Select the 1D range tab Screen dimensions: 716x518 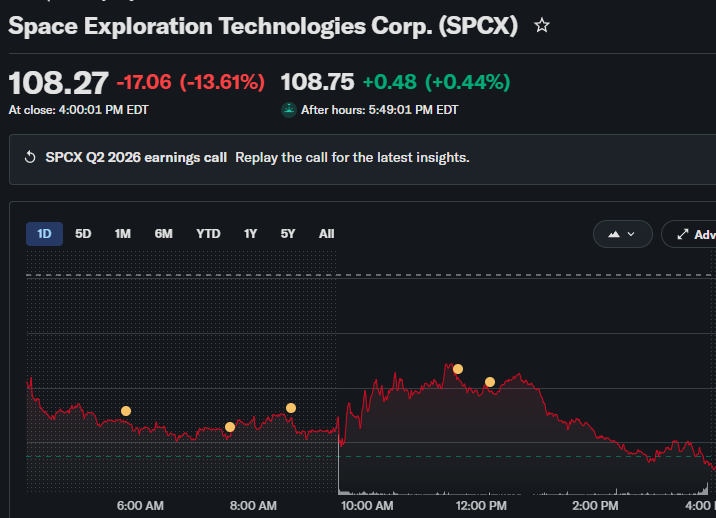[x=44, y=234]
